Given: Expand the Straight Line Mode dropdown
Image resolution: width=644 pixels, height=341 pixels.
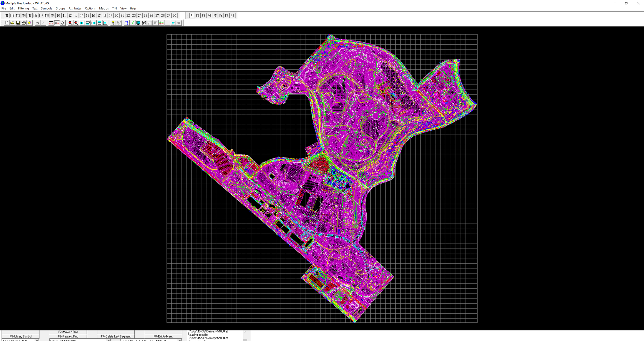Looking at the screenshot, I should [37, 340].
